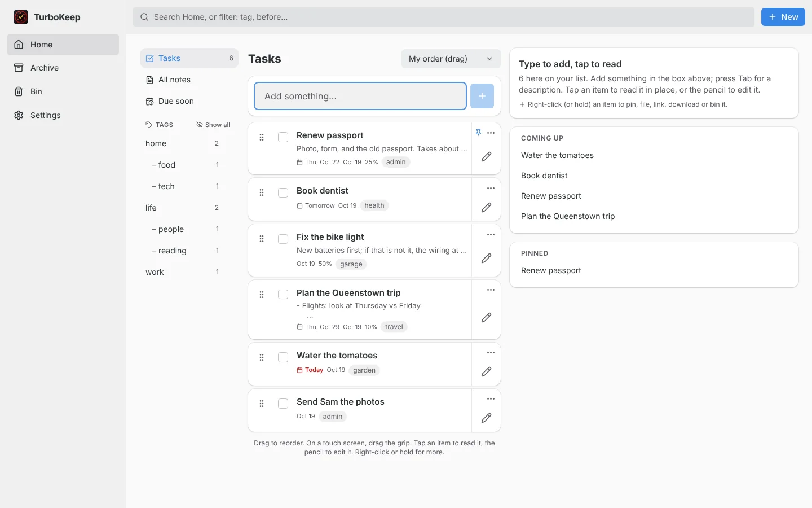Screen dimensions: 812x508
Task: Tick Send Sam the photos checkbox
Action: point(283,404)
